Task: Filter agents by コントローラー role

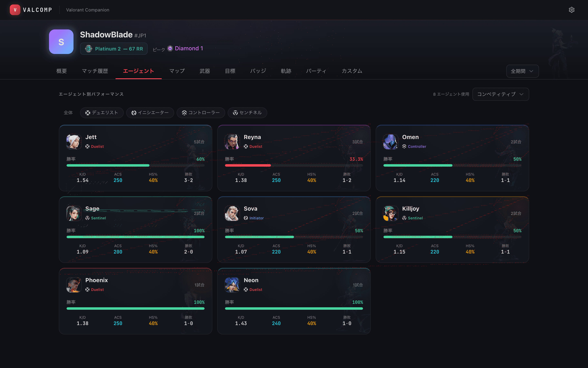Action: point(201,113)
